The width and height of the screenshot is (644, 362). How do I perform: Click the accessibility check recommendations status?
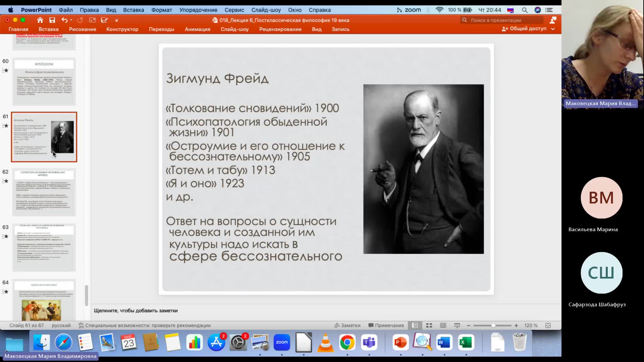pos(145,325)
